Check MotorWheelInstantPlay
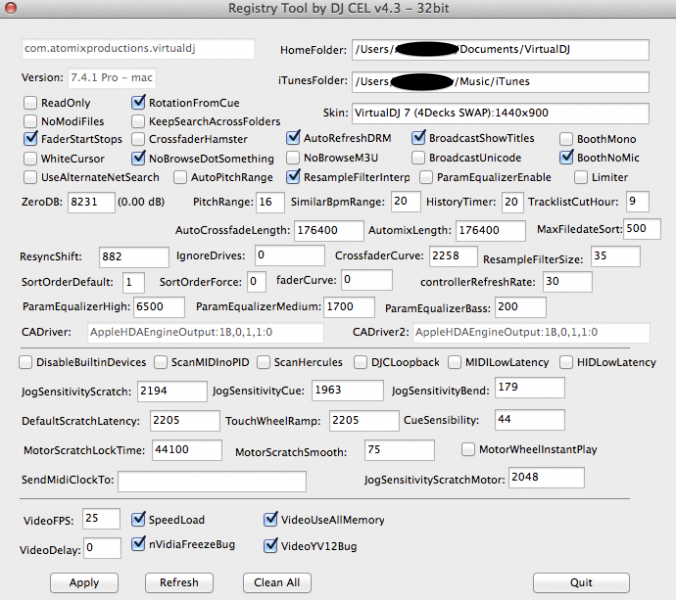Viewport: 676px width, 600px height. coord(468,450)
